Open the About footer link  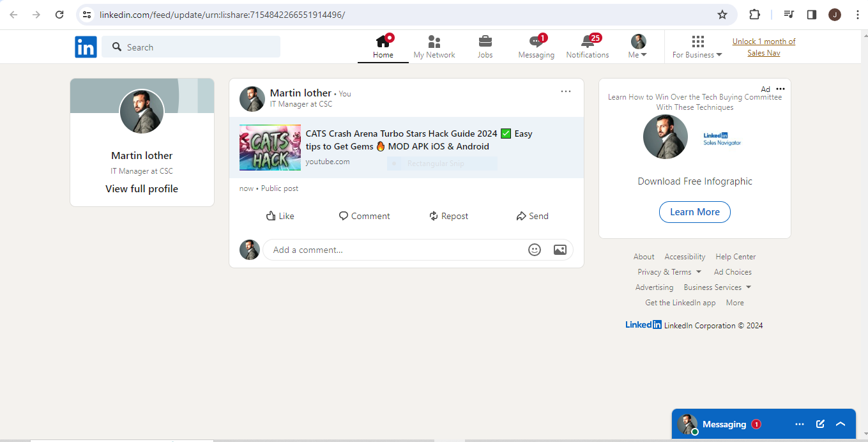644,257
